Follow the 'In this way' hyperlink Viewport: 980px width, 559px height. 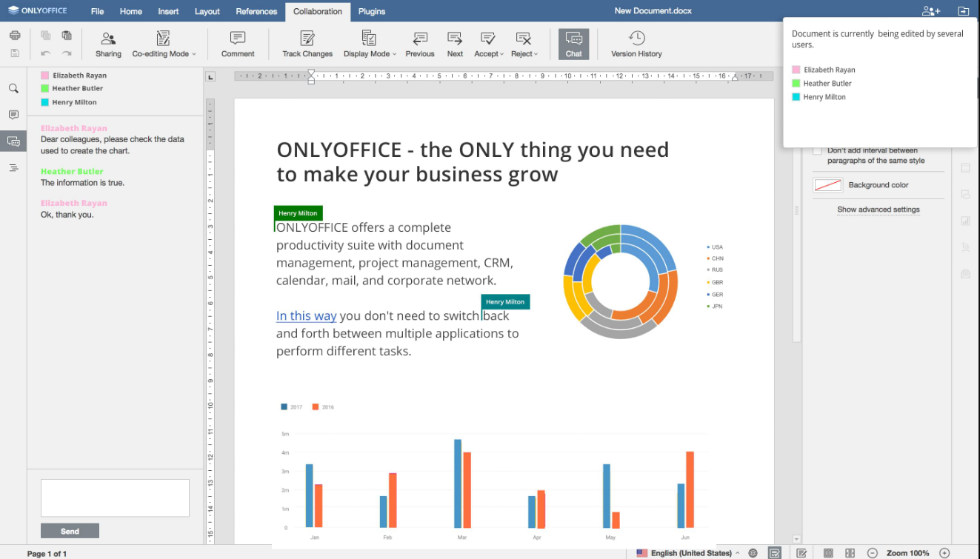(x=306, y=315)
